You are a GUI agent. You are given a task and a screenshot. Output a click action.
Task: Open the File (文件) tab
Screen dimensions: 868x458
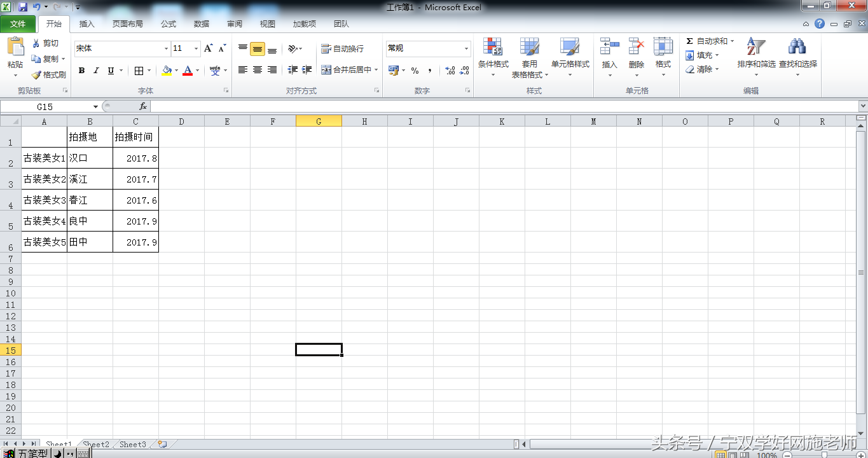18,24
